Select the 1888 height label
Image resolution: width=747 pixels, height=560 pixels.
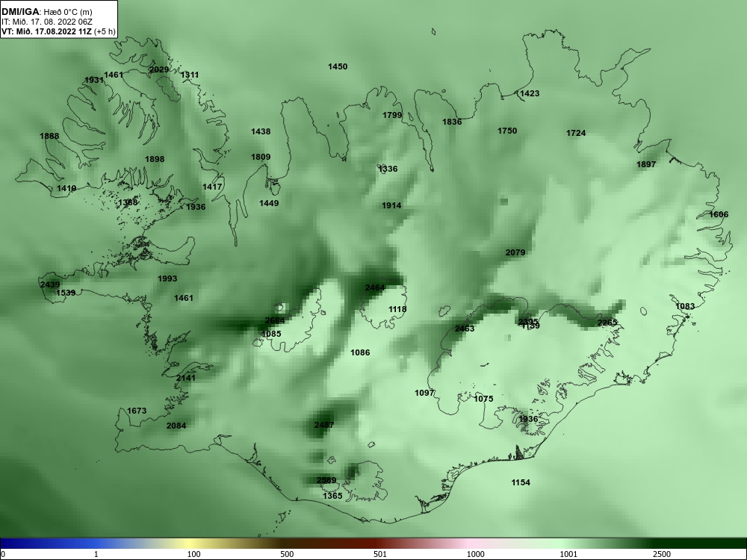point(49,136)
